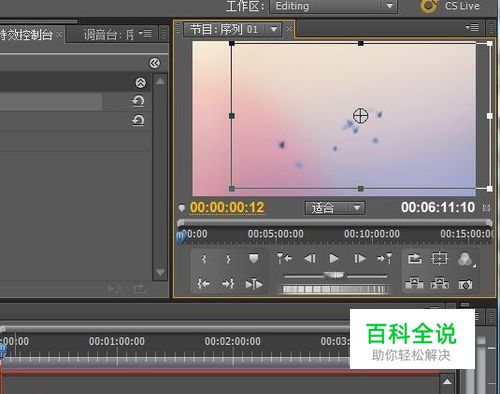Click 00:05:00:00 on the Program Monitor ruler
Screen dimensions: 500x394
click(x=275, y=234)
